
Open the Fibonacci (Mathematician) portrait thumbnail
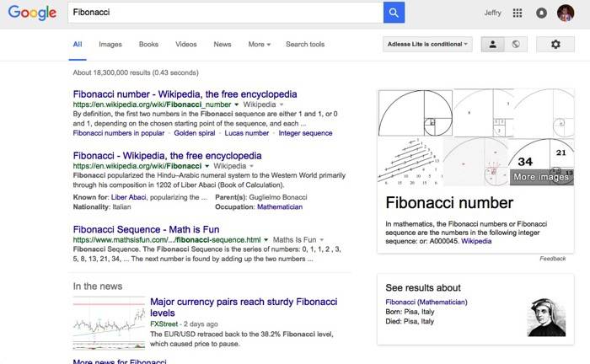click(x=546, y=317)
